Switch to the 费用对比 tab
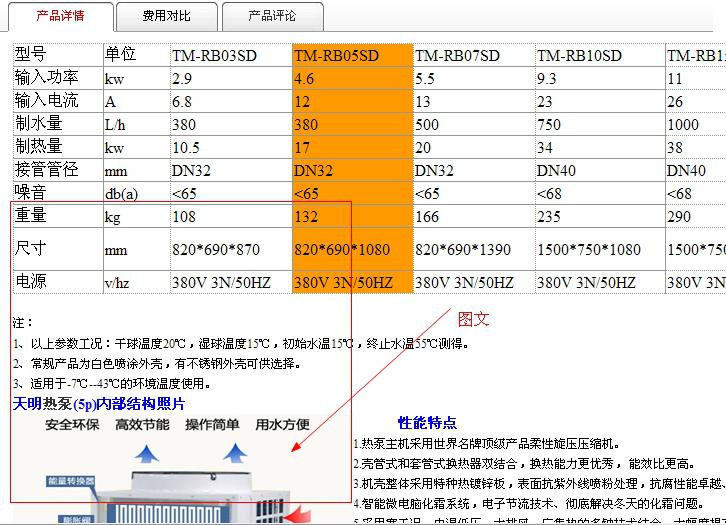The height and width of the screenshot is (525, 726). (167, 17)
